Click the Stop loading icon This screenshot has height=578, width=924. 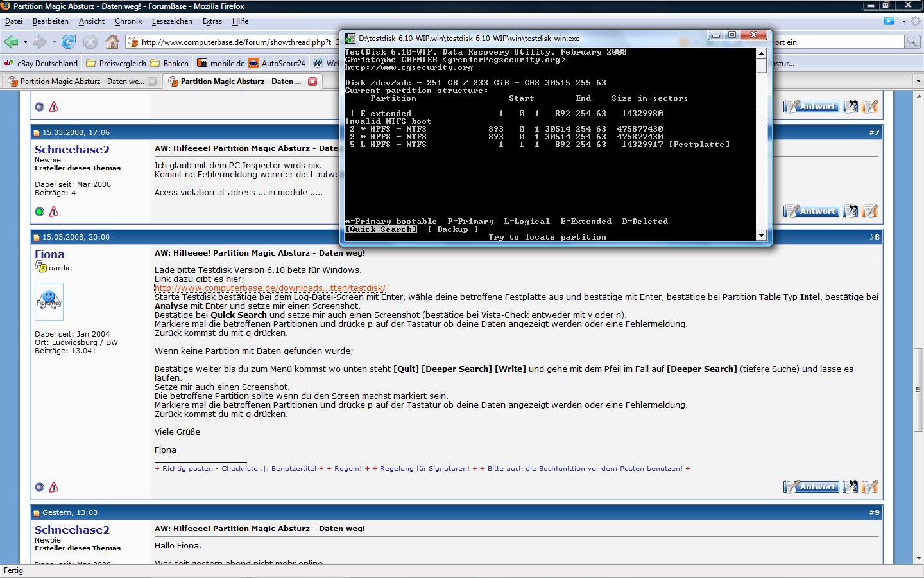click(90, 42)
